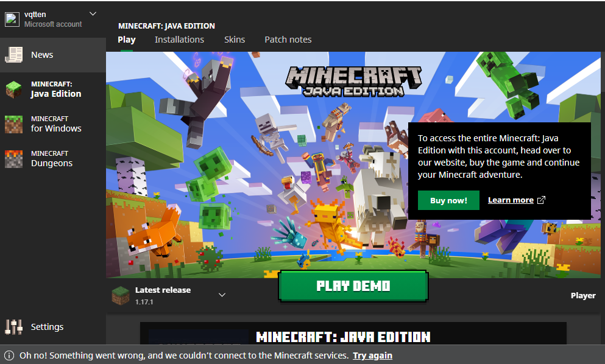Click the Minecraft for Windows dirt block icon

click(14, 124)
